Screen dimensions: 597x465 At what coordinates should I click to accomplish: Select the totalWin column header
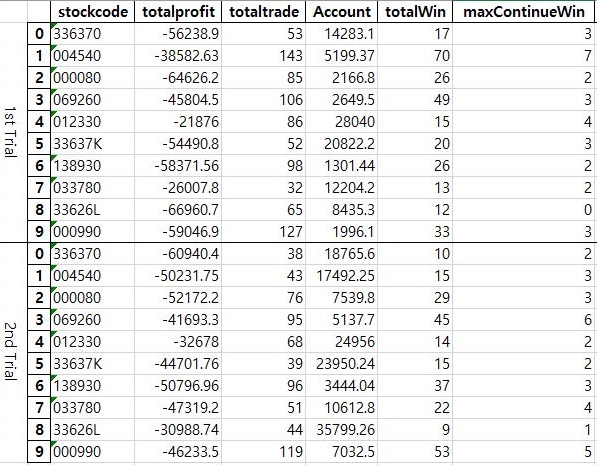[415, 12]
